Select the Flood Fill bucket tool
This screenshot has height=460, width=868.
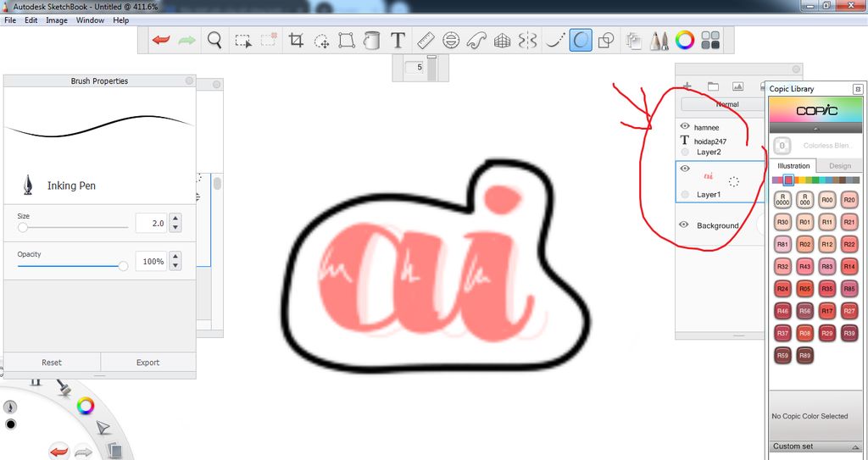(x=372, y=41)
